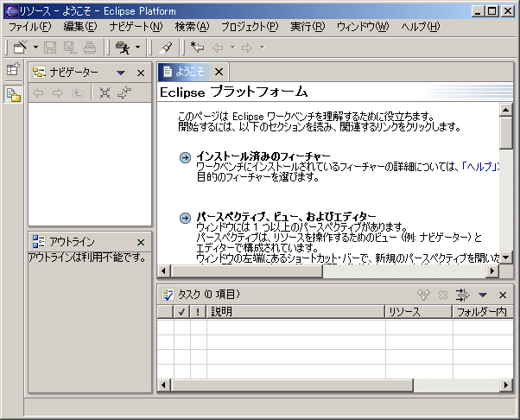
Task: Click welcome page vertical scrollbar down arrow
Action: point(506,257)
